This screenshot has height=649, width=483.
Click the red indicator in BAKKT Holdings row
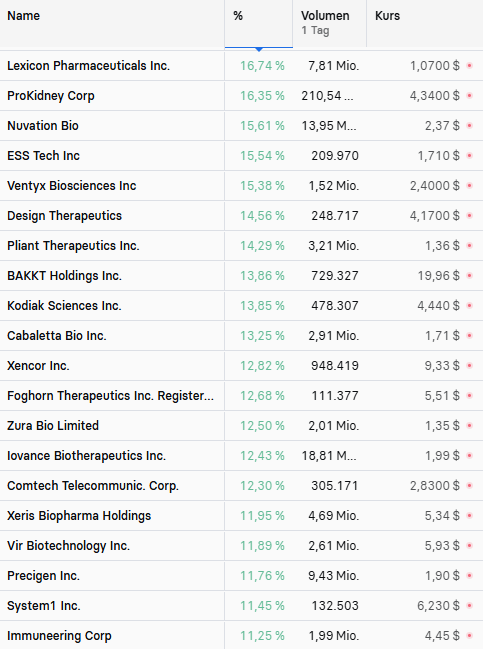pyautogui.click(x=469, y=276)
